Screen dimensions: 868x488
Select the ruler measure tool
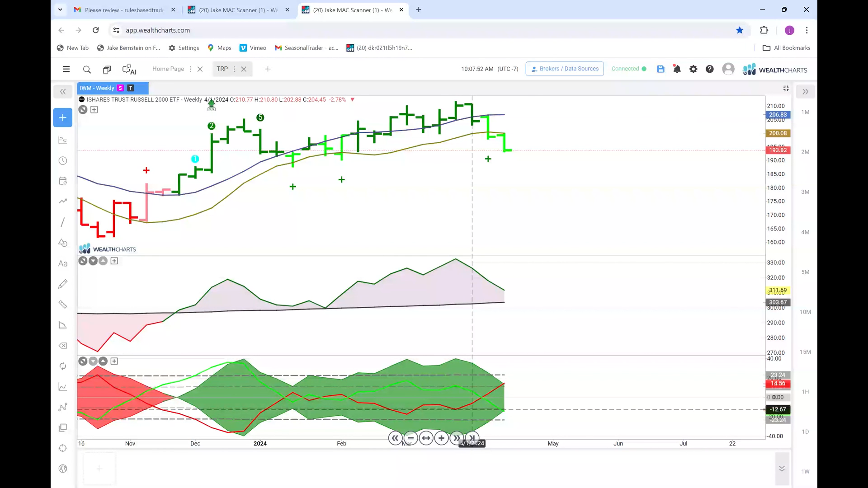tap(63, 305)
